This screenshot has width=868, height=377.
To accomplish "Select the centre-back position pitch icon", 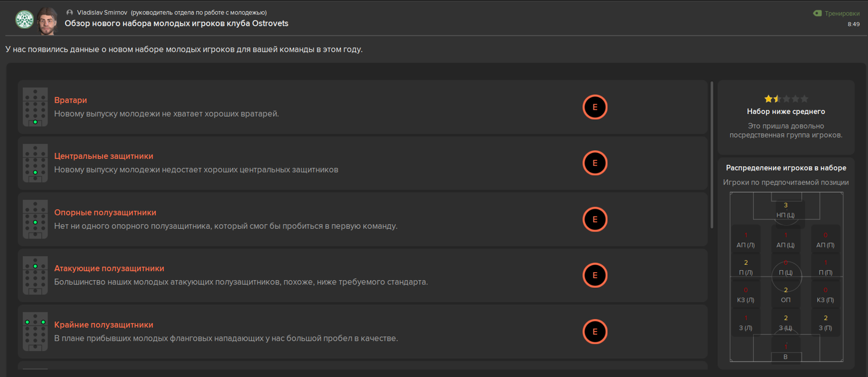I will coord(35,163).
